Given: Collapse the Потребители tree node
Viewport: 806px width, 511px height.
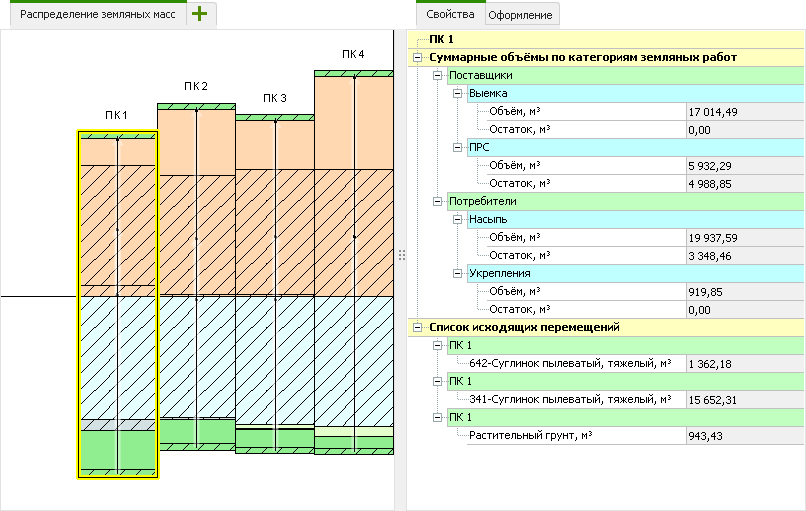Looking at the screenshot, I should click(x=437, y=201).
